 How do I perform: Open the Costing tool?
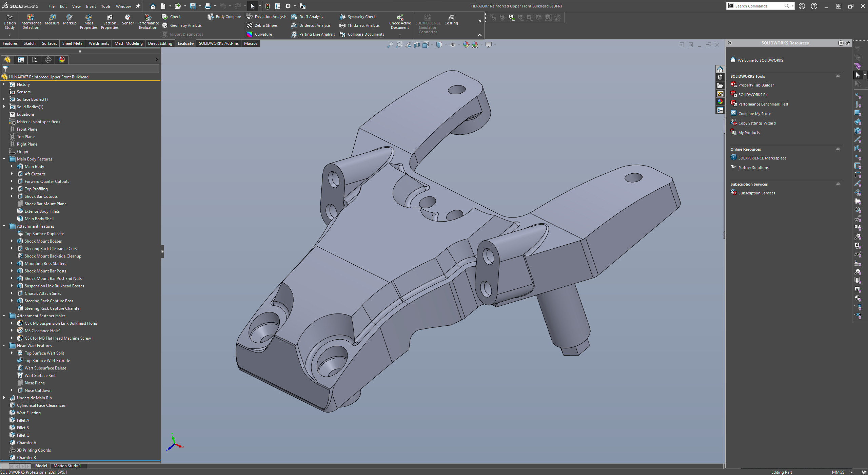pyautogui.click(x=451, y=20)
